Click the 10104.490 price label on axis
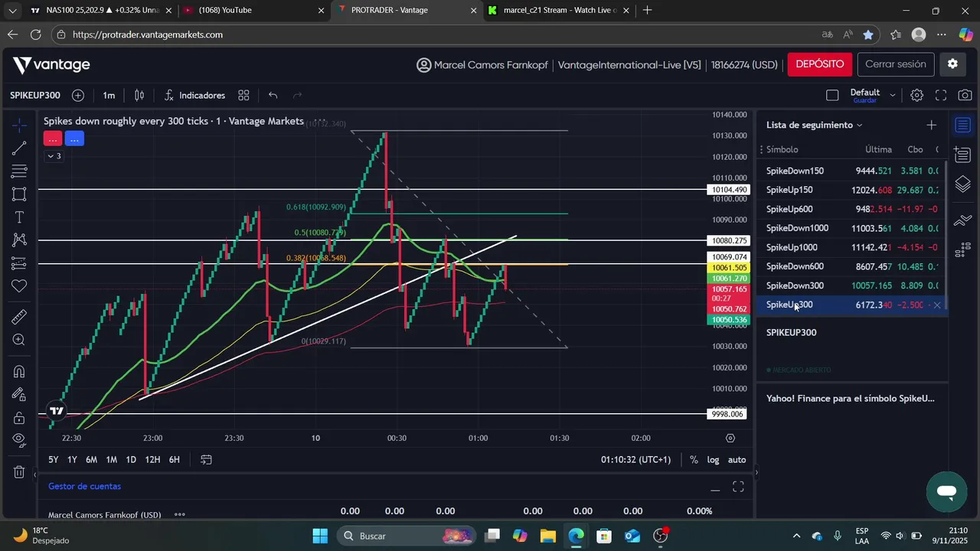The width and height of the screenshot is (980, 551). coord(728,189)
